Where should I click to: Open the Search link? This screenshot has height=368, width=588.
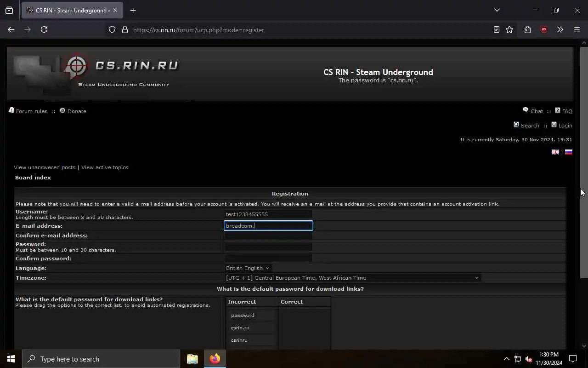point(530,126)
